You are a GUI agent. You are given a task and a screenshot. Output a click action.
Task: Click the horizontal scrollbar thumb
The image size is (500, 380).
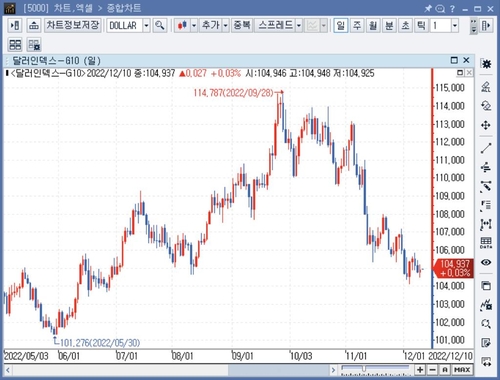[279, 370]
